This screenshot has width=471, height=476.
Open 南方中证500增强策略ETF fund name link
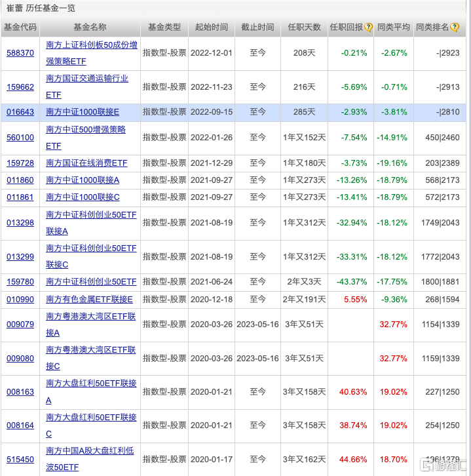point(86,138)
